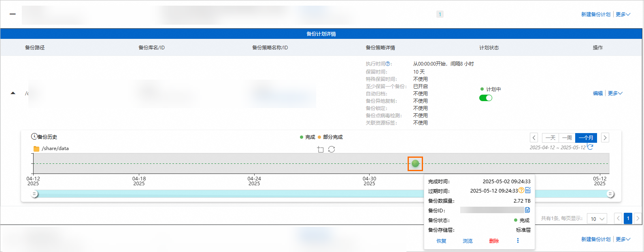Click 删除 in the backup popup
Screen dimensions: 644x252
click(494, 241)
